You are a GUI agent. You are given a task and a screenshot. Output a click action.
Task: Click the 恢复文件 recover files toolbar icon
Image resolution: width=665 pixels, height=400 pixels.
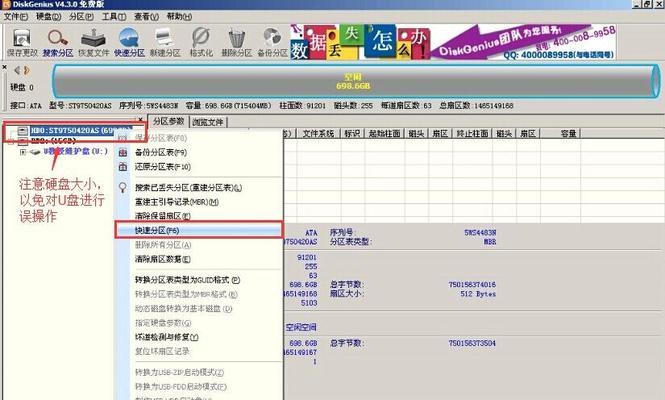pyautogui.click(x=93, y=42)
